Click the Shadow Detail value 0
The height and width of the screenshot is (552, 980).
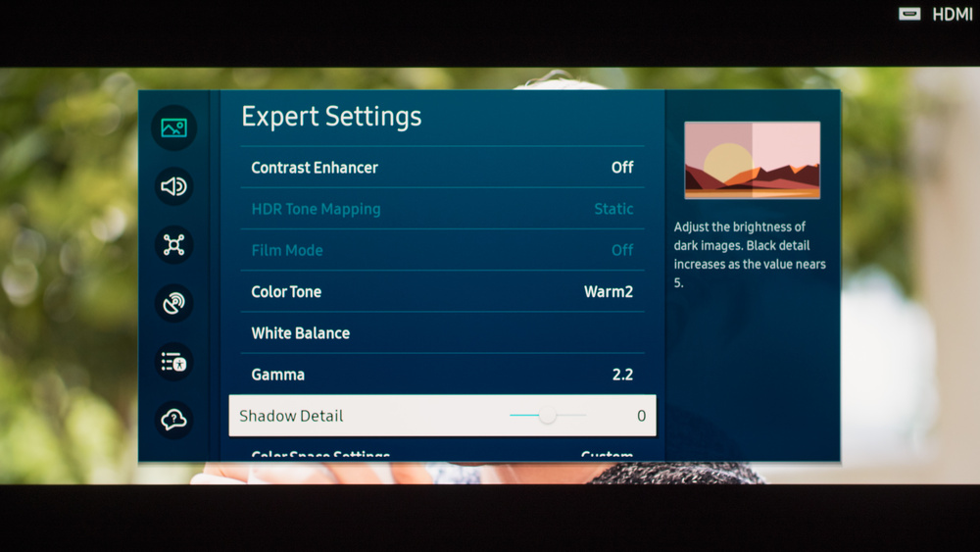642,416
